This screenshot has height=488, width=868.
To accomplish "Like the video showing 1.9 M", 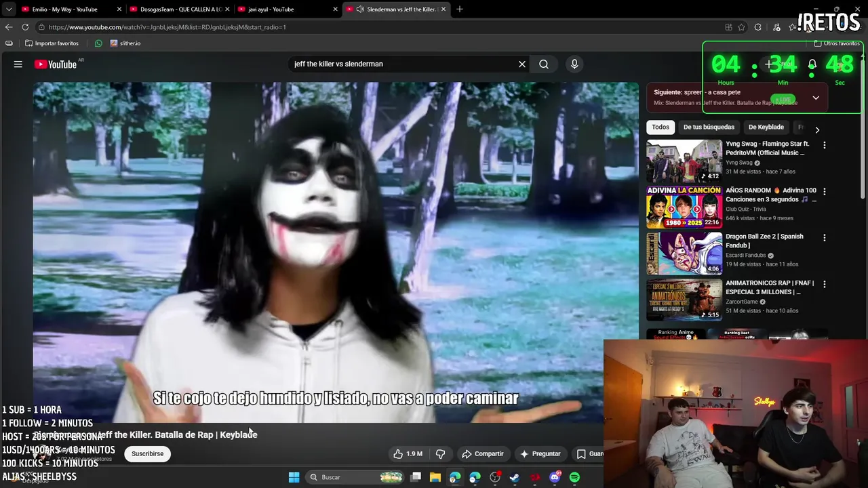I will [408, 454].
